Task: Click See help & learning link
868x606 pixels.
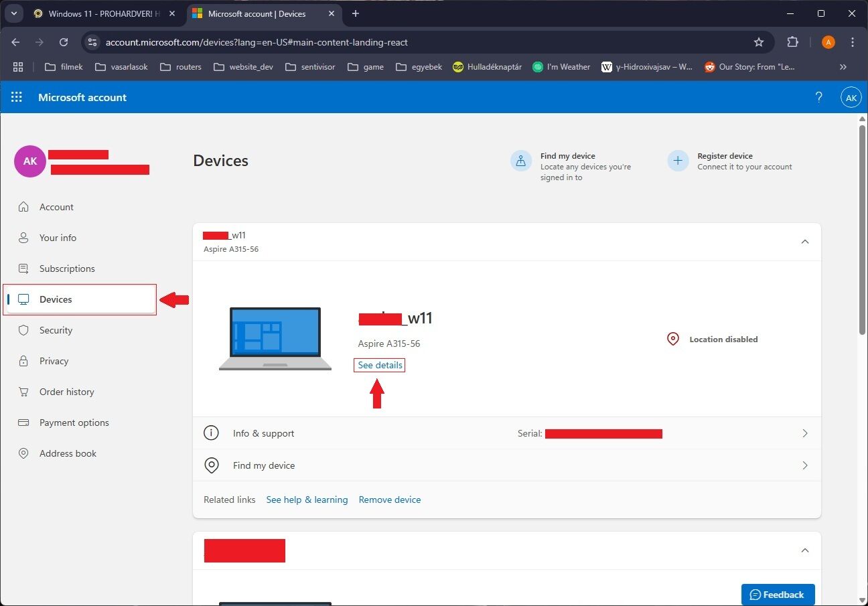Action: pyautogui.click(x=307, y=500)
